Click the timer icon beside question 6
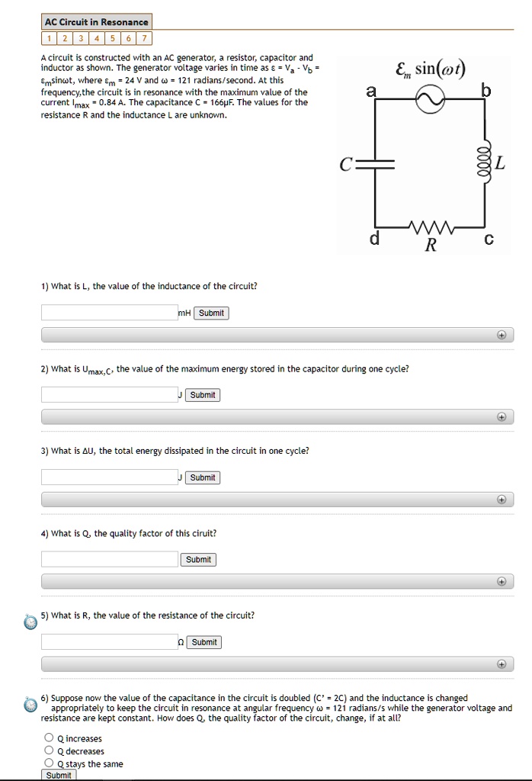The height and width of the screenshot is (781, 532). click(x=30, y=704)
